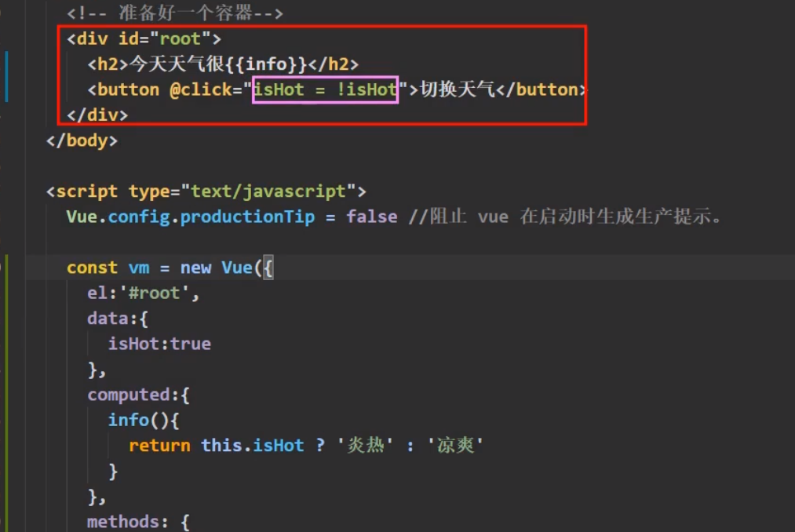Click the '凉爽' string literal

pos(455,445)
